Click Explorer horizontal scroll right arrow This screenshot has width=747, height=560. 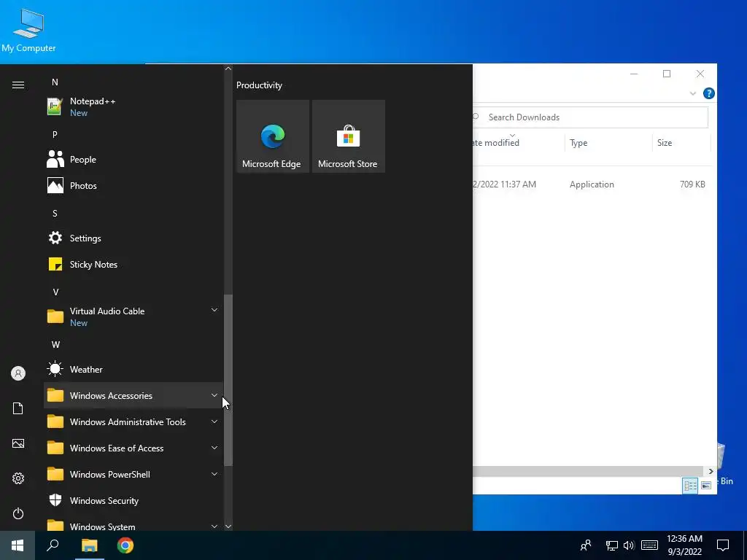coord(711,471)
